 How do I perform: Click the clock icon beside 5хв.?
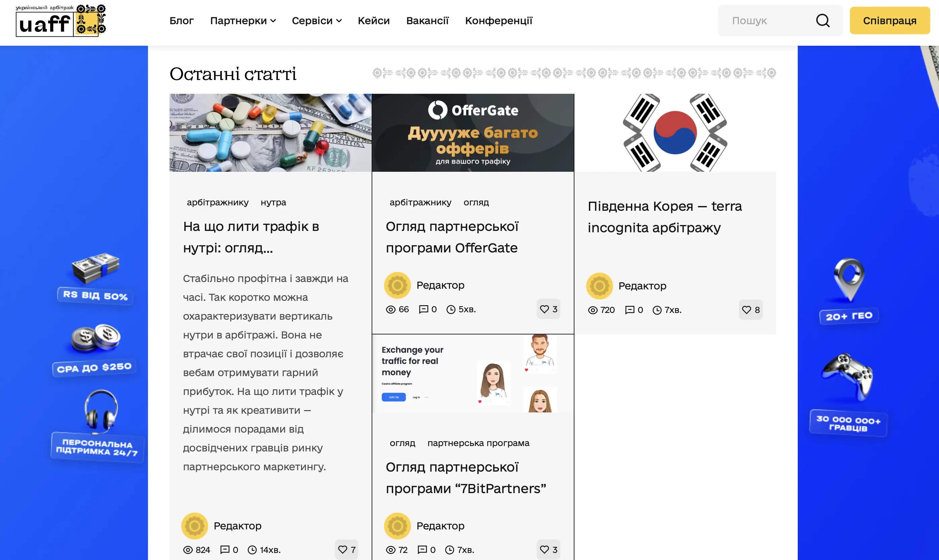click(x=451, y=310)
